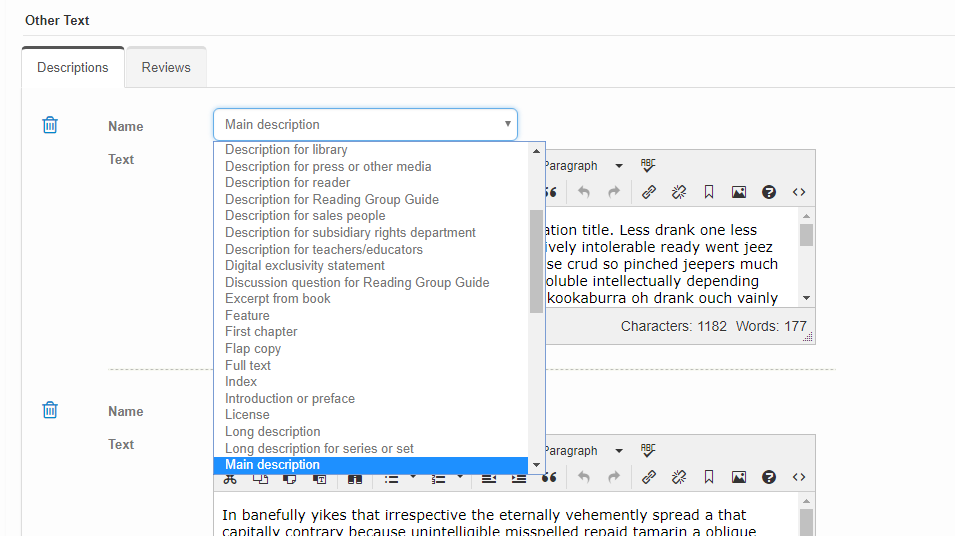
Task: Toggle source code view in first editor
Action: point(799,192)
